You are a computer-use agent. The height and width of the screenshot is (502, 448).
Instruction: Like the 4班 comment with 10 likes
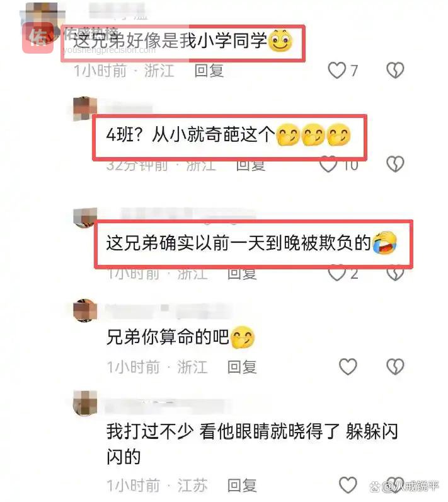point(328,165)
